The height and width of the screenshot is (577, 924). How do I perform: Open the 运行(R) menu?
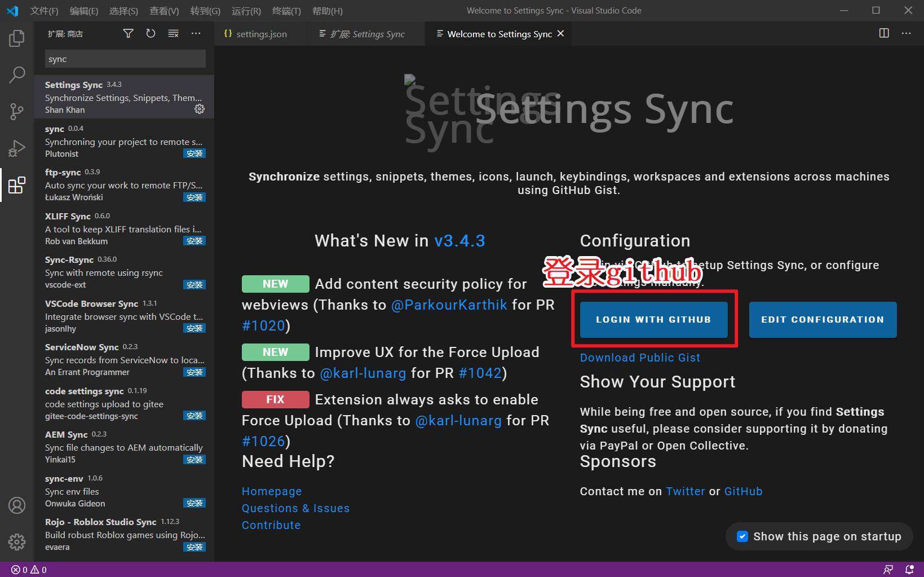(246, 11)
